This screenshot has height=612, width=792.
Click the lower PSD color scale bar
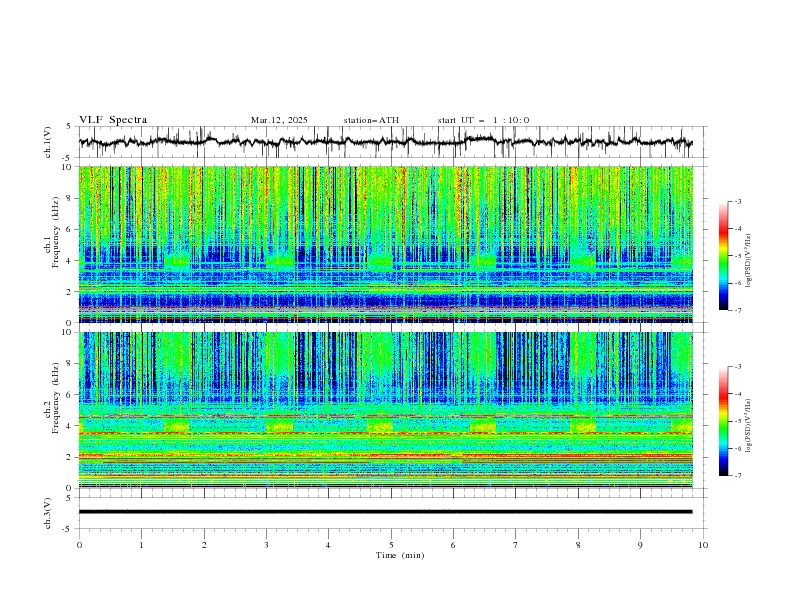(723, 421)
